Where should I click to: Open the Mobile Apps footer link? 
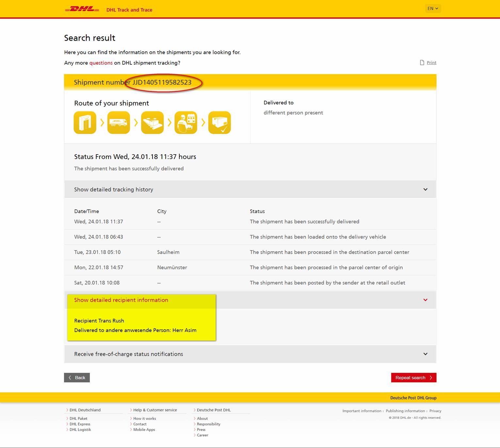(x=144, y=429)
